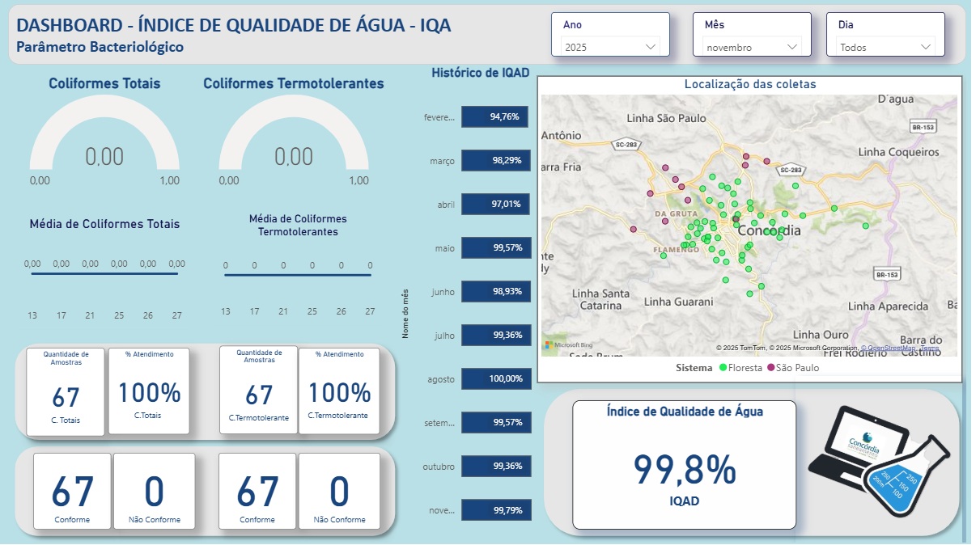Viewport: 980px width, 545px height.
Task: Click the Quantidade de Amostras C. Totais card
Action: click(x=66, y=392)
